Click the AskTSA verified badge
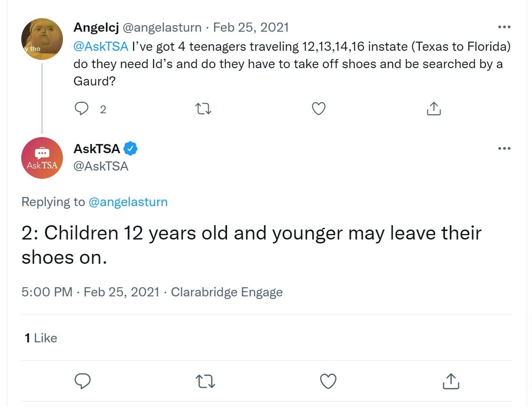Image resolution: width=532 pixels, height=407 pixels. [x=131, y=149]
